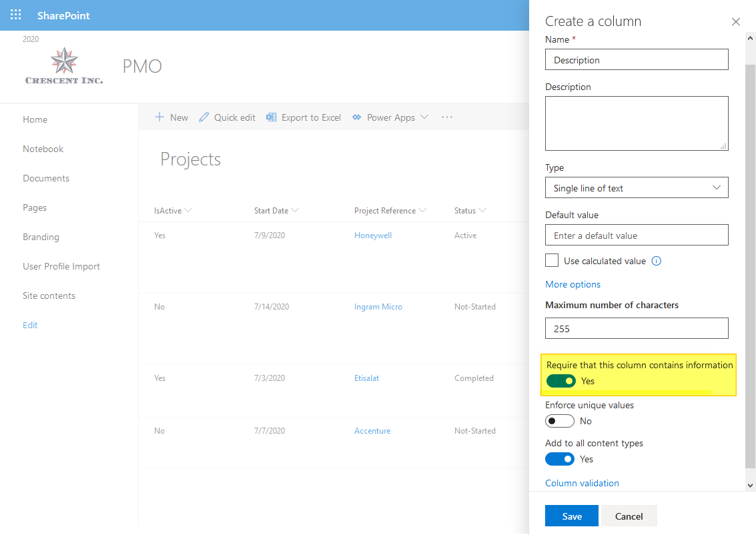Open the app launcher waffle icon
Image resolution: width=756 pixels, height=535 pixels.
tap(15, 14)
